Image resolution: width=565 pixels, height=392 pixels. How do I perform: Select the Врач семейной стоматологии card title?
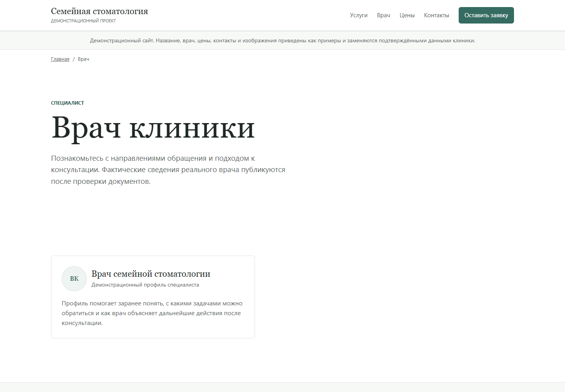(x=151, y=274)
